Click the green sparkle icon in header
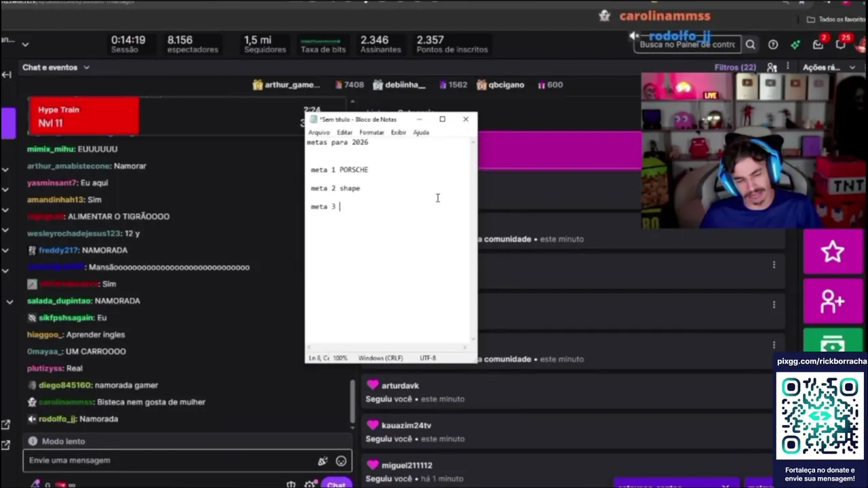This screenshot has width=868, height=488. 795,45
